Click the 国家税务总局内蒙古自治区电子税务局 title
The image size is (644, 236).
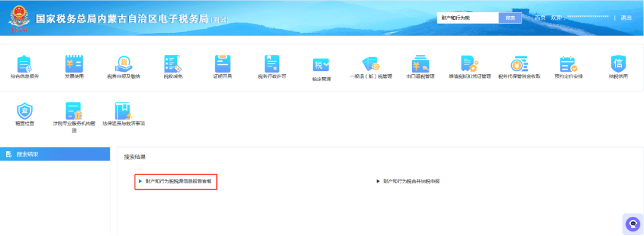click(x=122, y=19)
